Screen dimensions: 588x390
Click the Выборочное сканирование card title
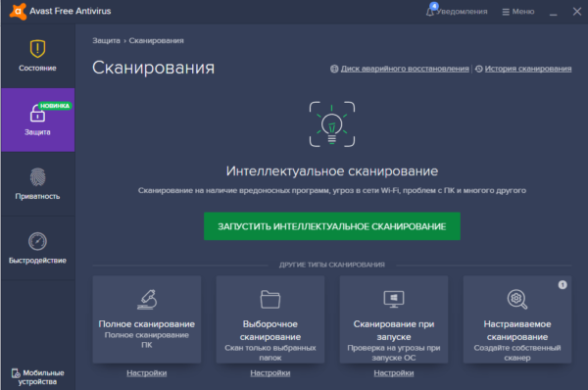point(270,330)
